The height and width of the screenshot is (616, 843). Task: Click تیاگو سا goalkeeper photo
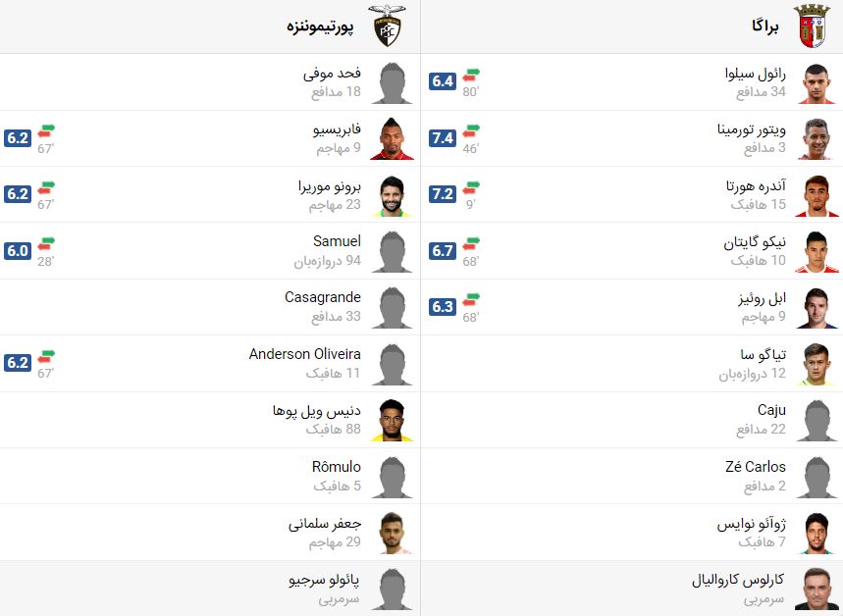pyautogui.click(x=817, y=364)
